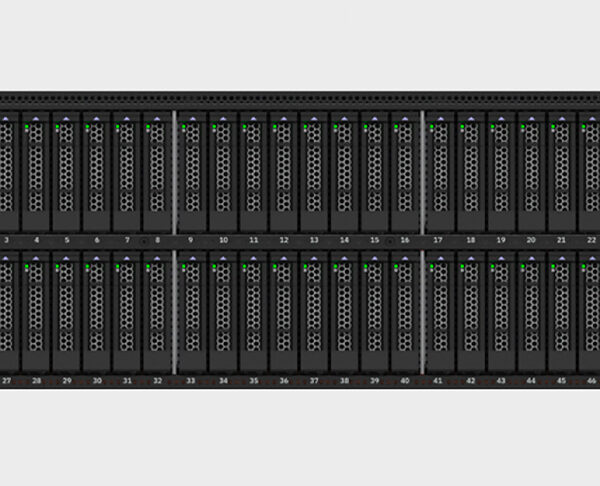Image resolution: width=600 pixels, height=486 pixels.
Task: Select drive bay 14
Action: [x=344, y=172]
